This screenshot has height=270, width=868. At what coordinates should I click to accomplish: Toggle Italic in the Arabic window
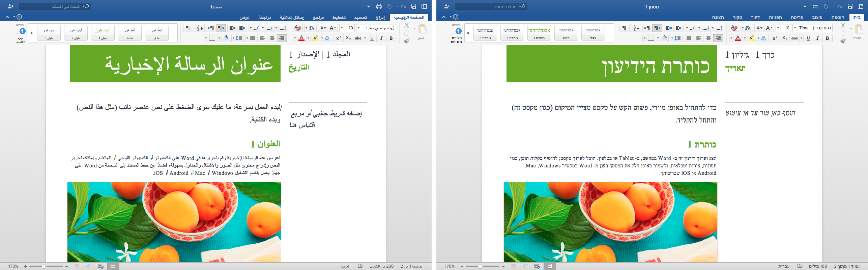pyautogui.click(x=381, y=38)
